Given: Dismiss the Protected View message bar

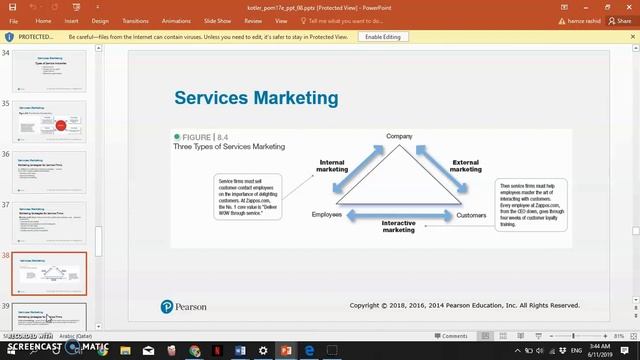Looking at the screenshot, I should coord(633,37).
